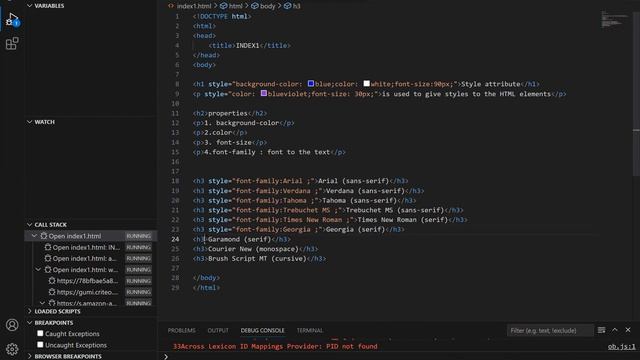Select Open index1.html: a... call stack row
The image size is (640, 360).
click(x=91, y=258)
